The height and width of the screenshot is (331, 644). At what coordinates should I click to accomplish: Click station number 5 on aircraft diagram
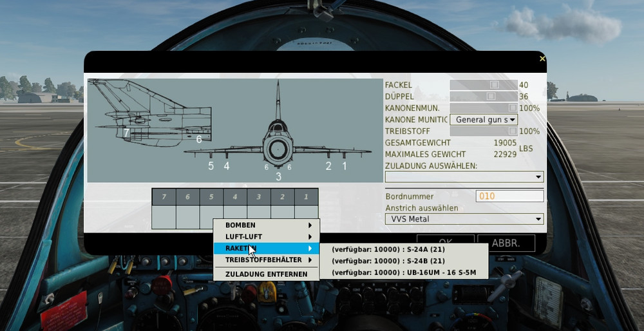coord(211,166)
